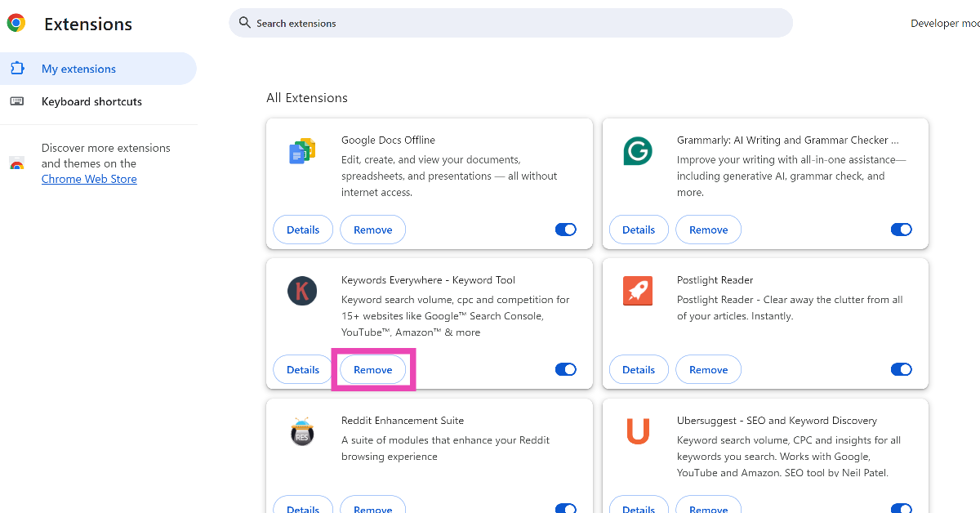
Task: Open Details for Google Docs Offline
Action: pyautogui.click(x=303, y=230)
